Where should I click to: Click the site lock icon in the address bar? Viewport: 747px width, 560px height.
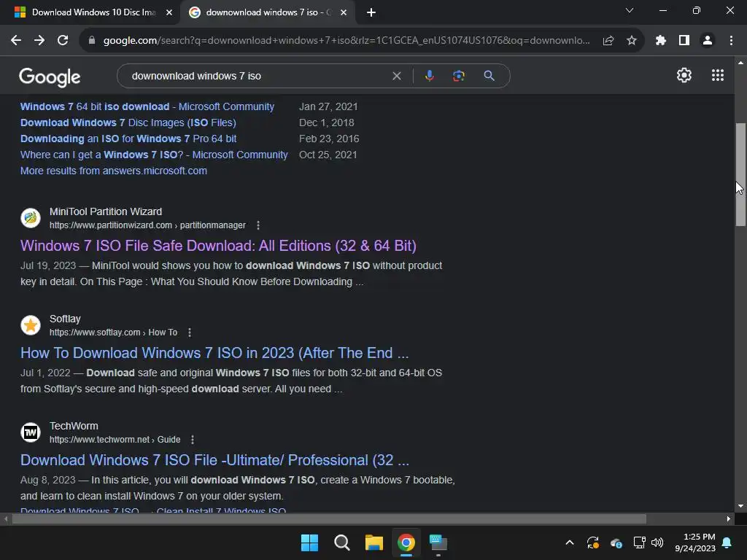tap(91, 41)
